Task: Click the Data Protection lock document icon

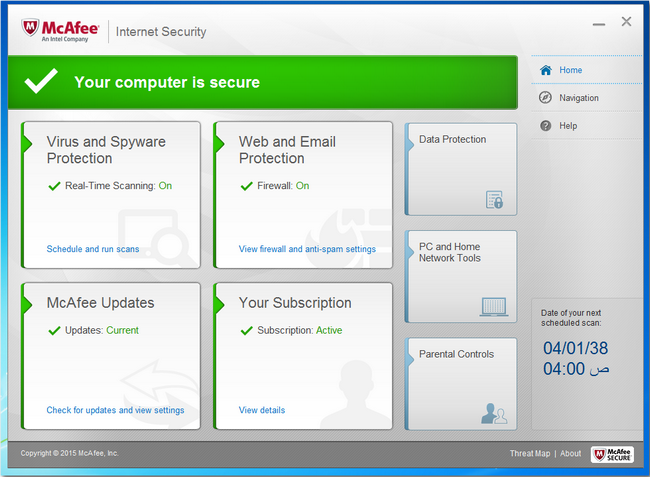Action: pyautogui.click(x=494, y=200)
